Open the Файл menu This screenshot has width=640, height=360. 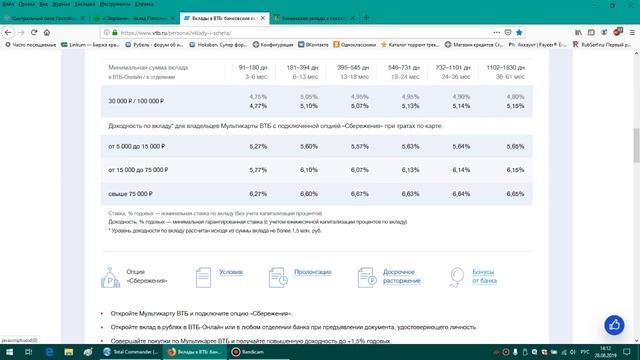coord(8,4)
